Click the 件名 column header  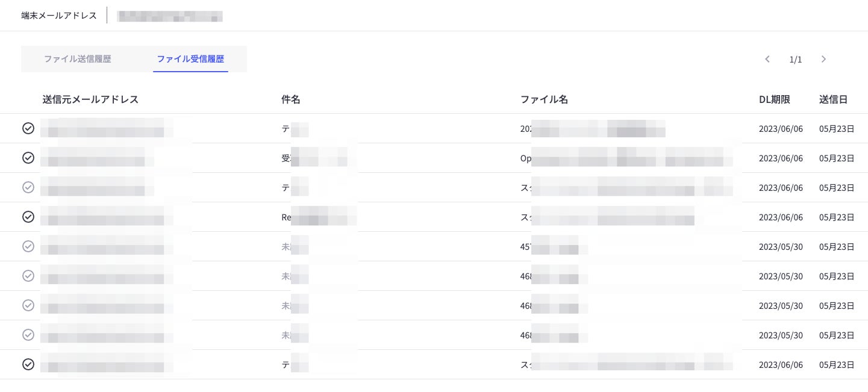pyautogui.click(x=291, y=99)
